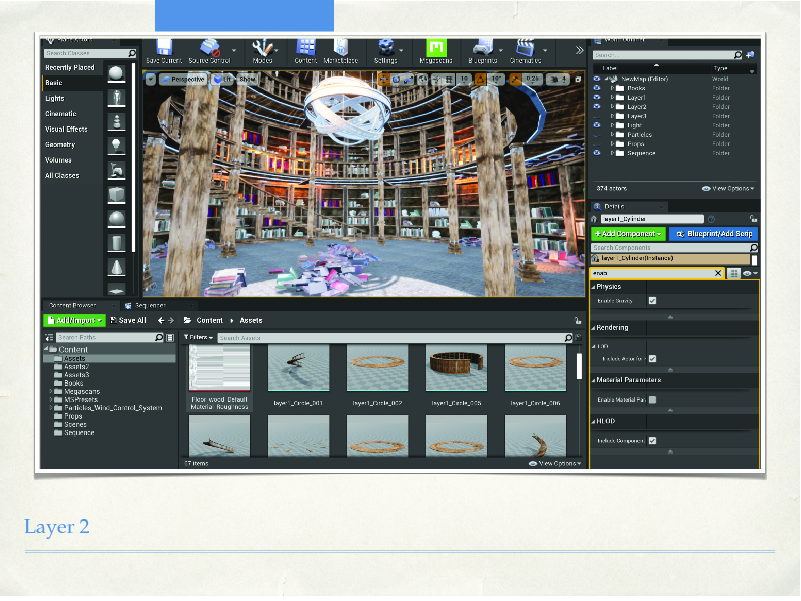Open the Blueprints toolbar icon

tap(482, 49)
